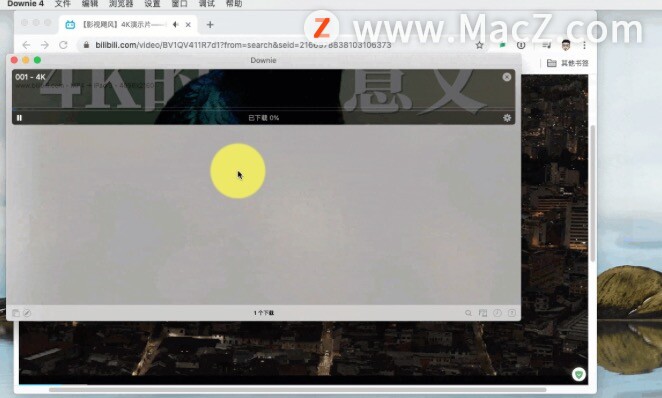Screen dimensions: 662x398
Task: Click the 已下载 0% status text
Action: point(263,118)
